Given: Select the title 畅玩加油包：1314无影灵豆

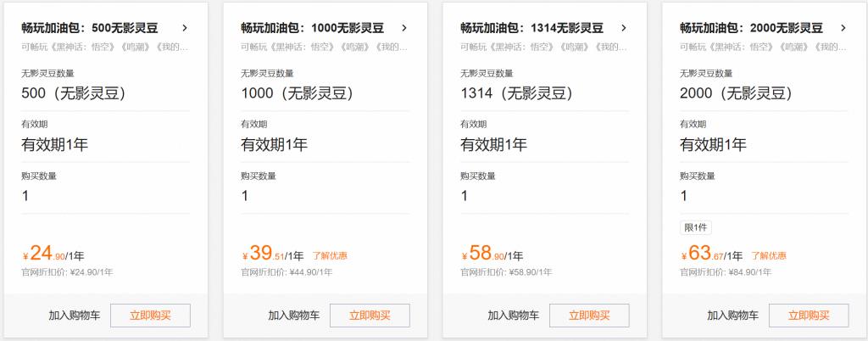Looking at the screenshot, I should coord(532,28).
